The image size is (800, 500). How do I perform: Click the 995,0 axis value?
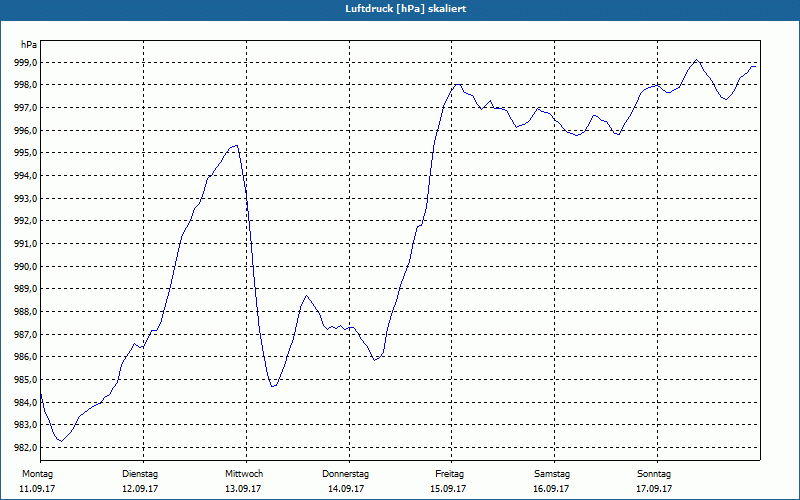pyautogui.click(x=28, y=153)
